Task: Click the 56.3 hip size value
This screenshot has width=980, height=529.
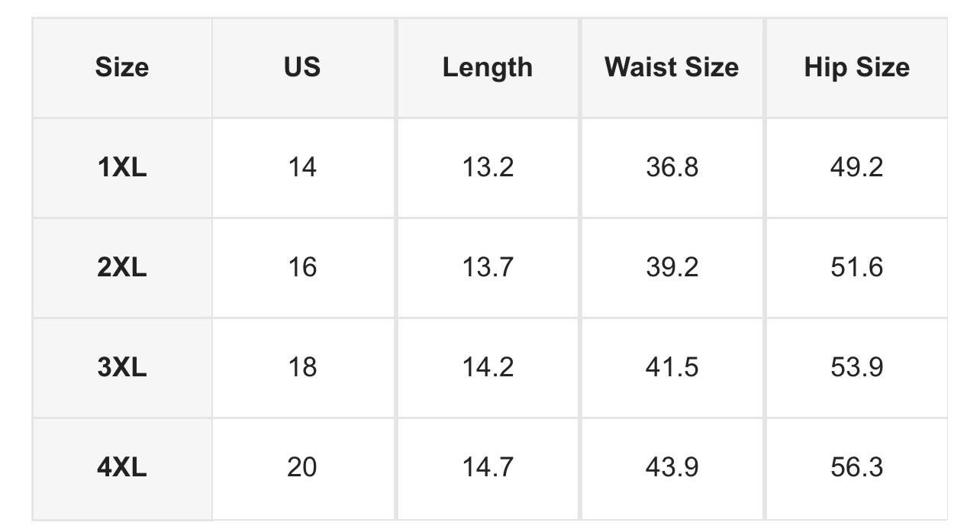Action: 856,467
